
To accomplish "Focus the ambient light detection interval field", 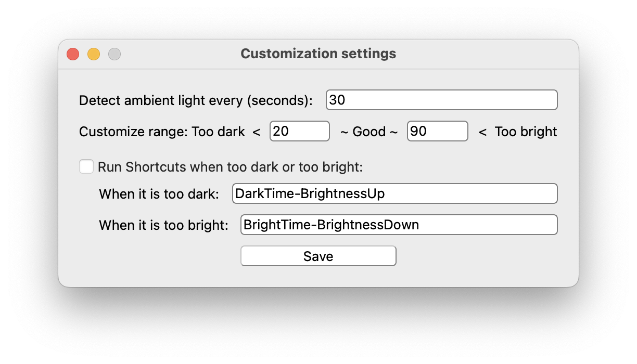I will (441, 100).
